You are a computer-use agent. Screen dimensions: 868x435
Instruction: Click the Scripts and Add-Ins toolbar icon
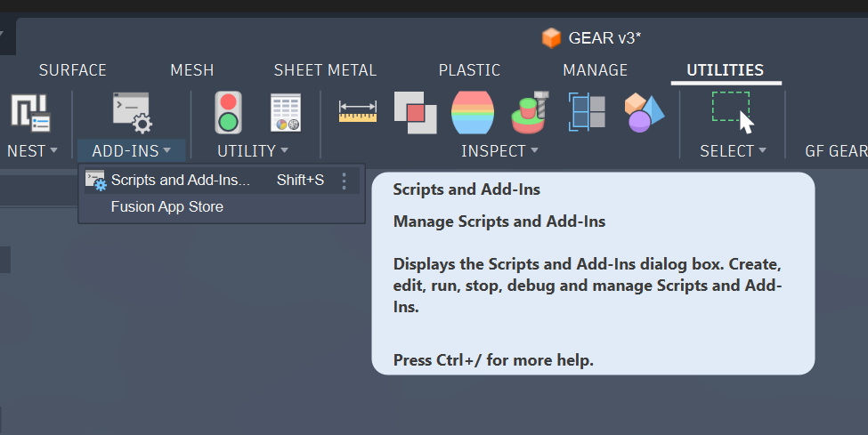pyautogui.click(x=133, y=113)
